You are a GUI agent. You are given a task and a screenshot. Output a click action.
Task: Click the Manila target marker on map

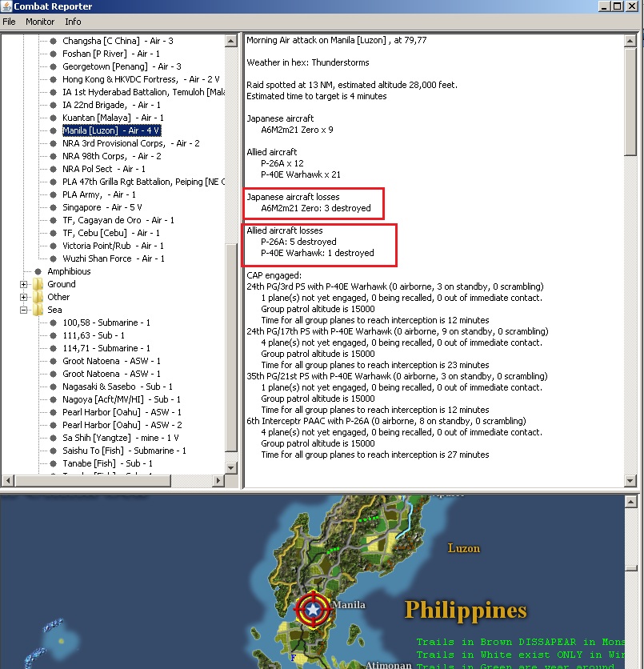[x=313, y=609]
